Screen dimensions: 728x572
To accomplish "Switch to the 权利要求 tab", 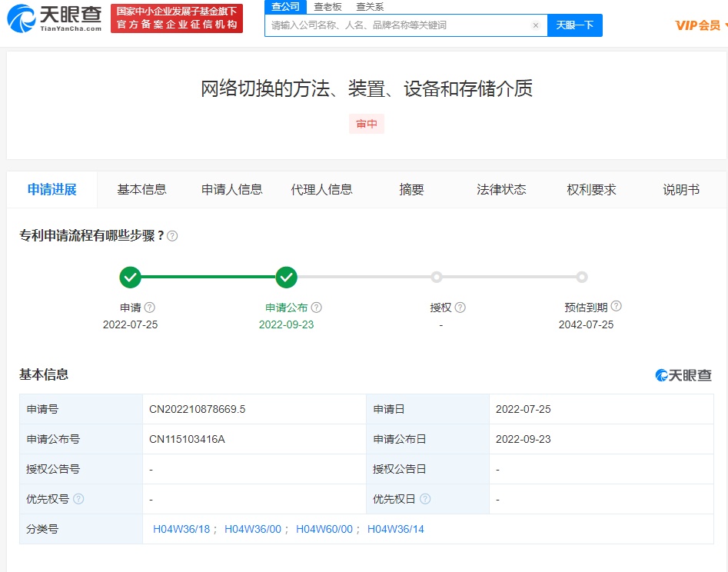I will [x=591, y=189].
